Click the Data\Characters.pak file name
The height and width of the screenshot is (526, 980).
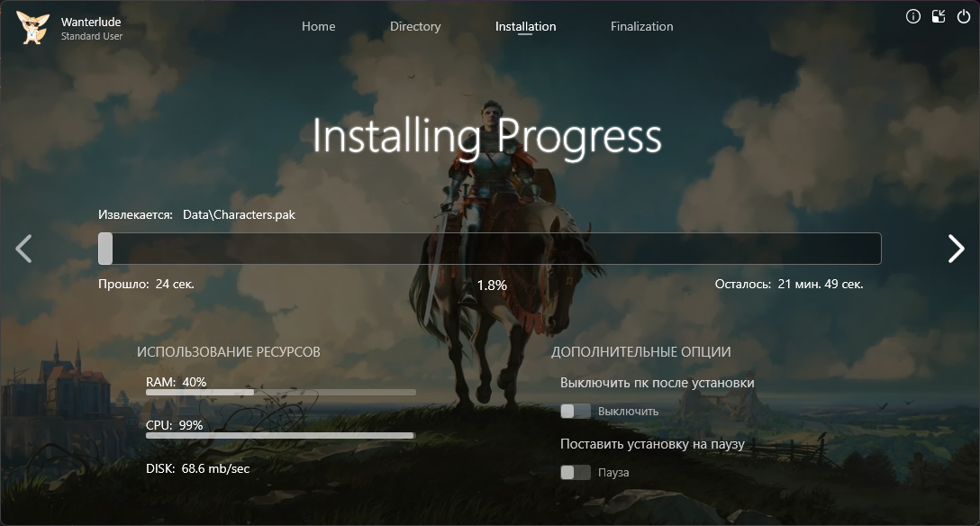tap(239, 215)
